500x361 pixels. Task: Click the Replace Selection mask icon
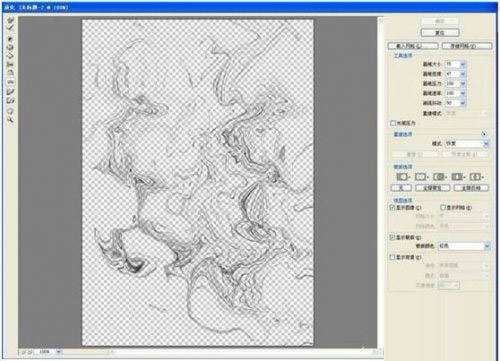[403, 176]
